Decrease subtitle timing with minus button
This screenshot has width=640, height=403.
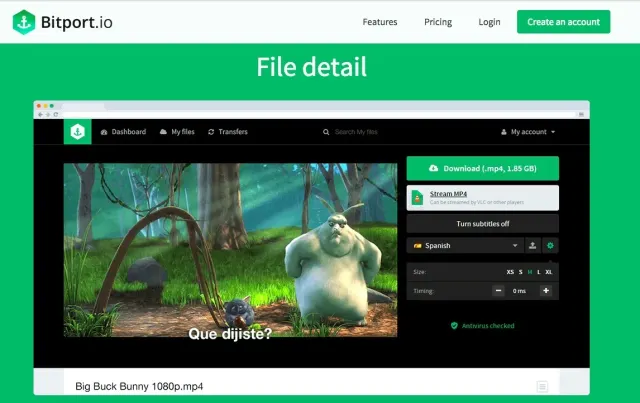pos(498,291)
